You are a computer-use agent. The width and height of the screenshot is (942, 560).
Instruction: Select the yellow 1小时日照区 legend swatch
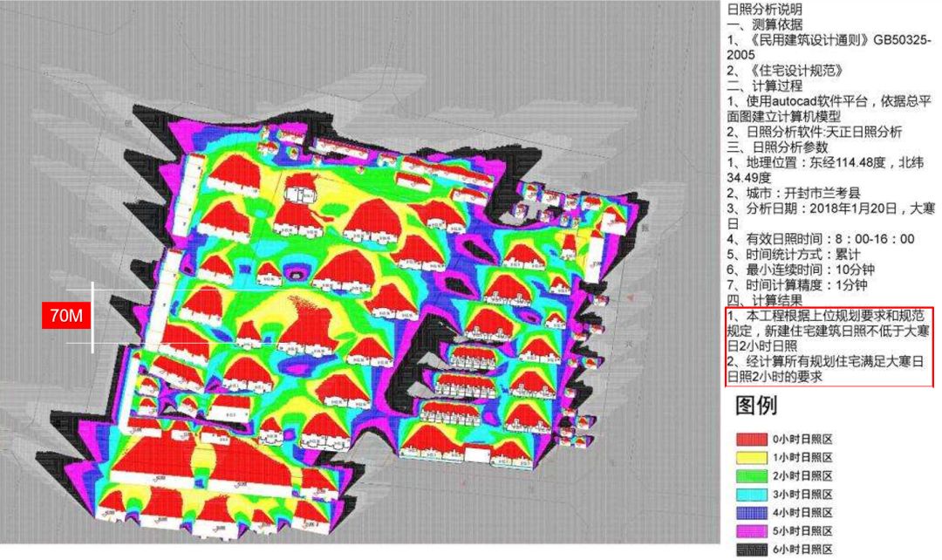pos(752,458)
